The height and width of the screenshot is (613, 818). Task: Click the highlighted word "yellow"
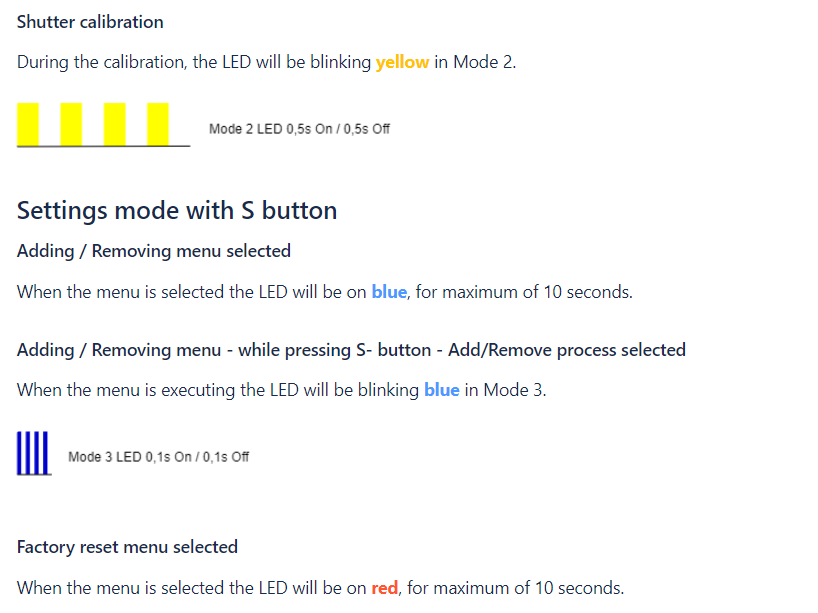click(402, 62)
